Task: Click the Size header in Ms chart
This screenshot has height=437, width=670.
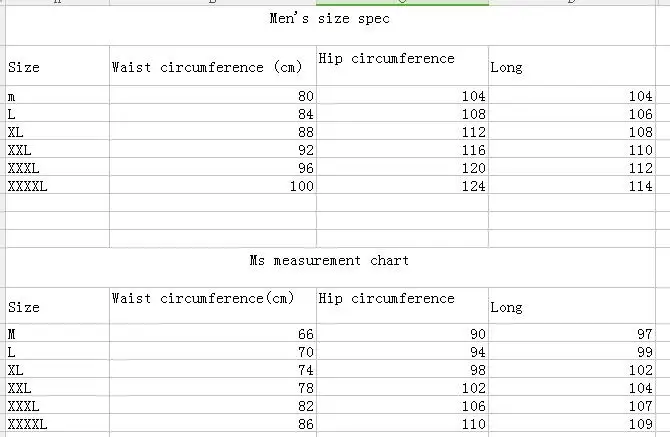Action: click(57, 305)
